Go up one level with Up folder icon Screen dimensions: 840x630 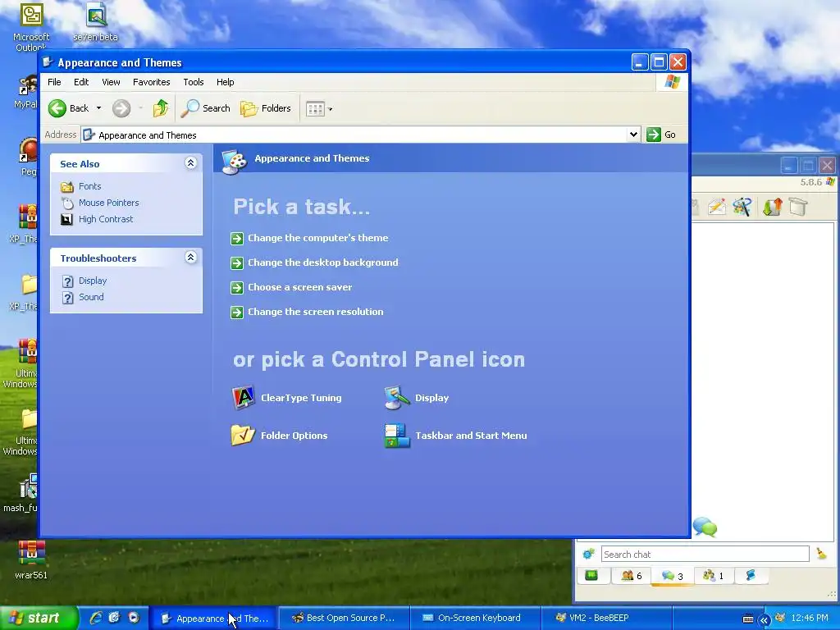[160, 108]
